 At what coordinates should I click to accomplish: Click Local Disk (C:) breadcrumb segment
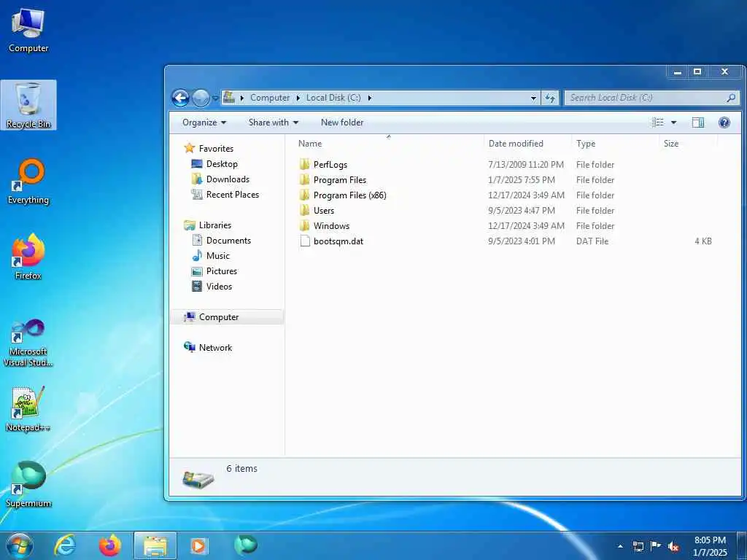[333, 98]
